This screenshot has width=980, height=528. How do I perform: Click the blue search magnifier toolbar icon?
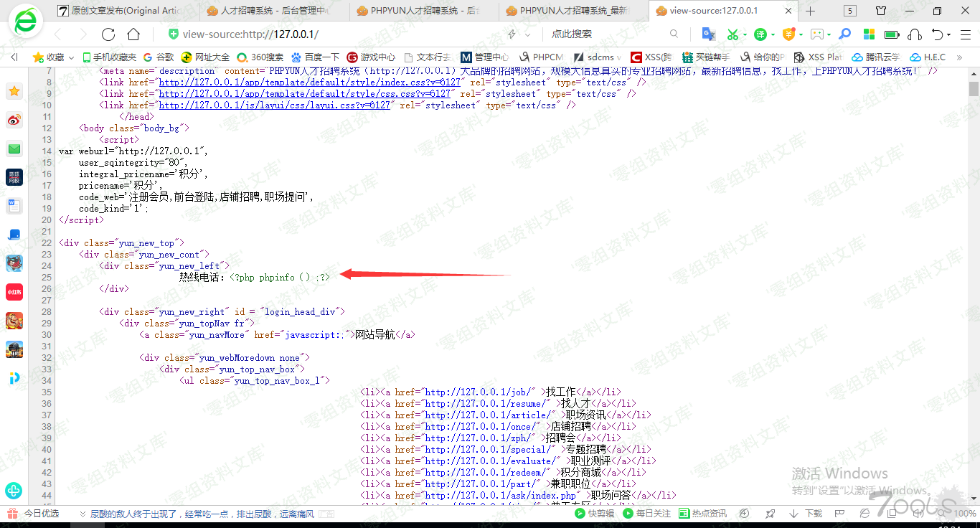845,34
